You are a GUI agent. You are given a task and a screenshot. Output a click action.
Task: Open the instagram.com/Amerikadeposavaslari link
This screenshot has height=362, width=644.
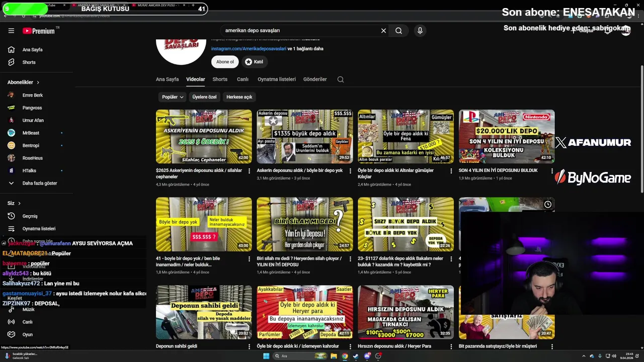249,49
